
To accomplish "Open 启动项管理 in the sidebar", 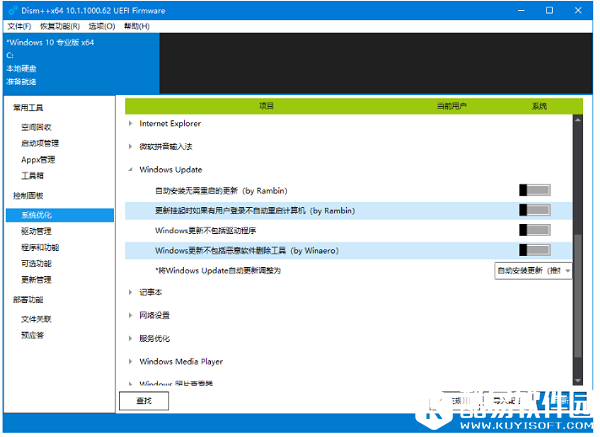I will [x=40, y=143].
